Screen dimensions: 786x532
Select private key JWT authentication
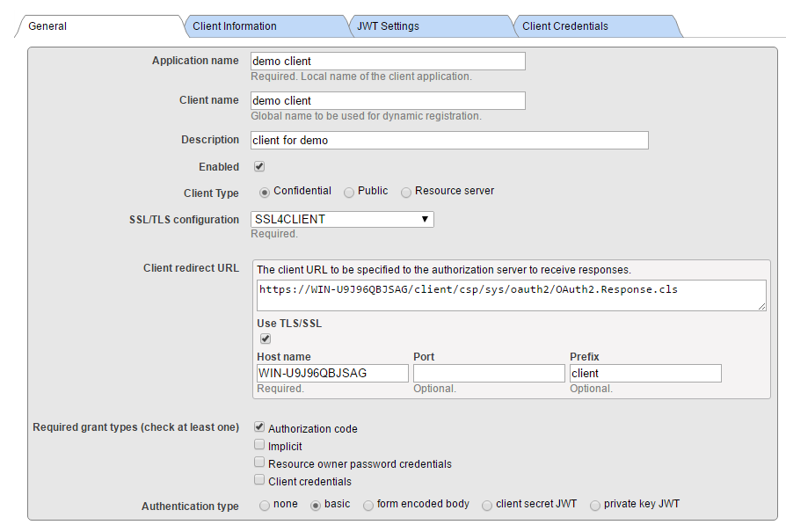pyautogui.click(x=595, y=506)
